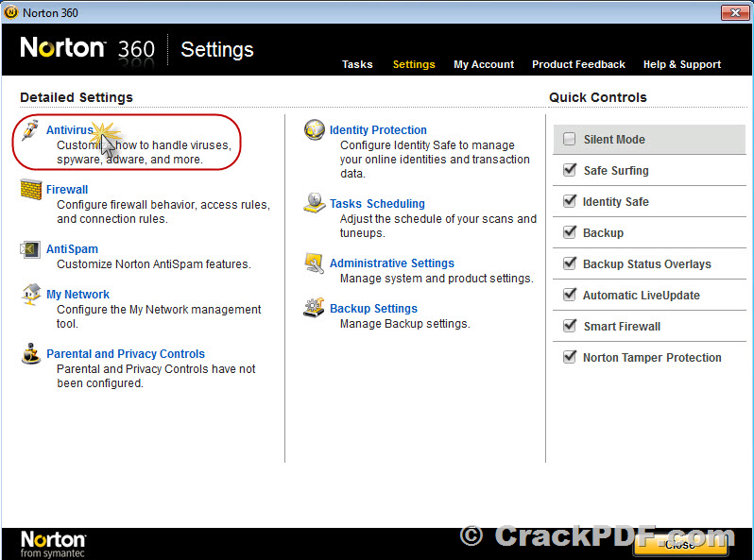The image size is (754, 560).
Task: Open Help & Support menu
Action: (682, 64)
